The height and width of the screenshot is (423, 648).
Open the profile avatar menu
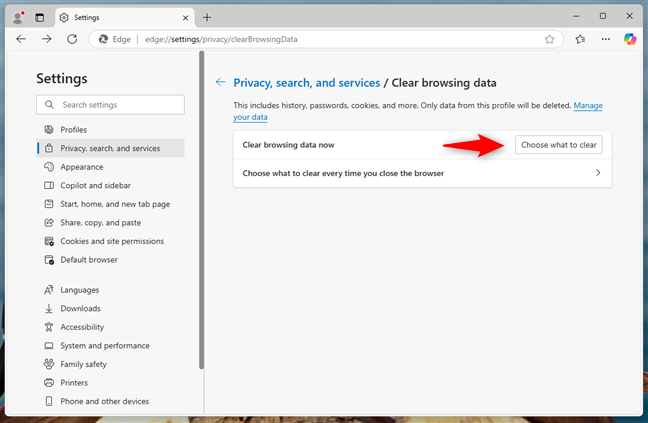pyautogui.click(x=18, y=17)
